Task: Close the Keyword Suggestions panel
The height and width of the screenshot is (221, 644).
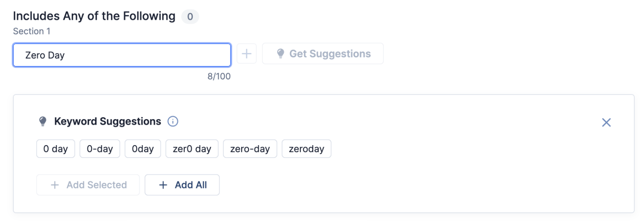Action: coord(606,122)
